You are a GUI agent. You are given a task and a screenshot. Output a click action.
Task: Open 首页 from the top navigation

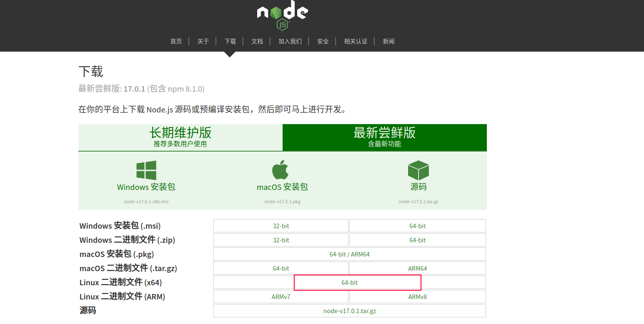pyautogui.click(x=176, y=41)
